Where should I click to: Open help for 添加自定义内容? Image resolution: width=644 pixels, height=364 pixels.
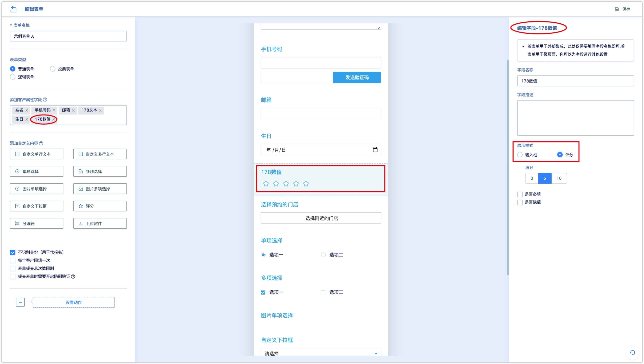tap(41, 143)
